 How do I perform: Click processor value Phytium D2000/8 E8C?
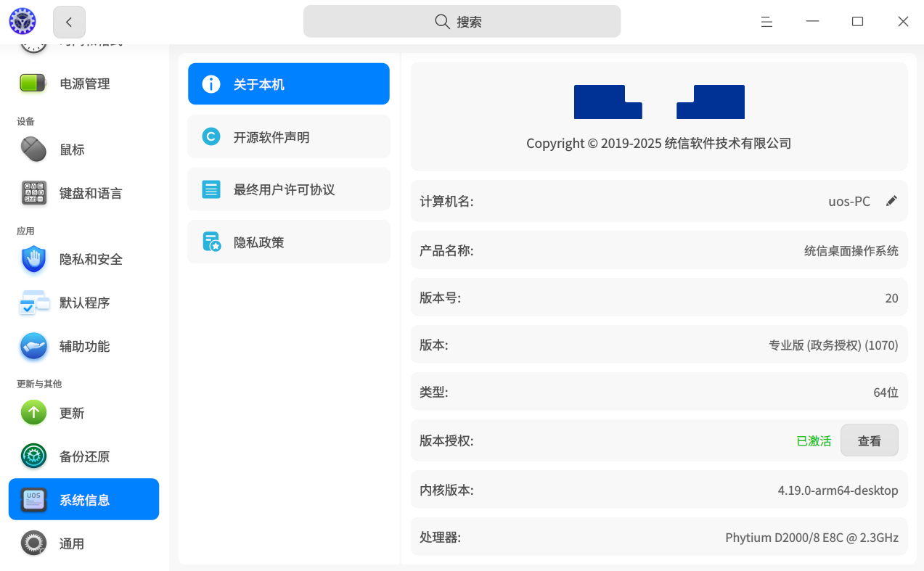811,538
